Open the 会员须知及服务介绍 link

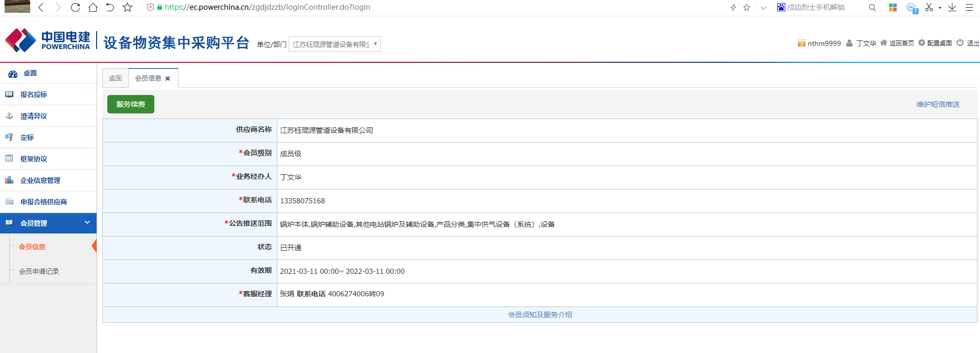point(540,315)
